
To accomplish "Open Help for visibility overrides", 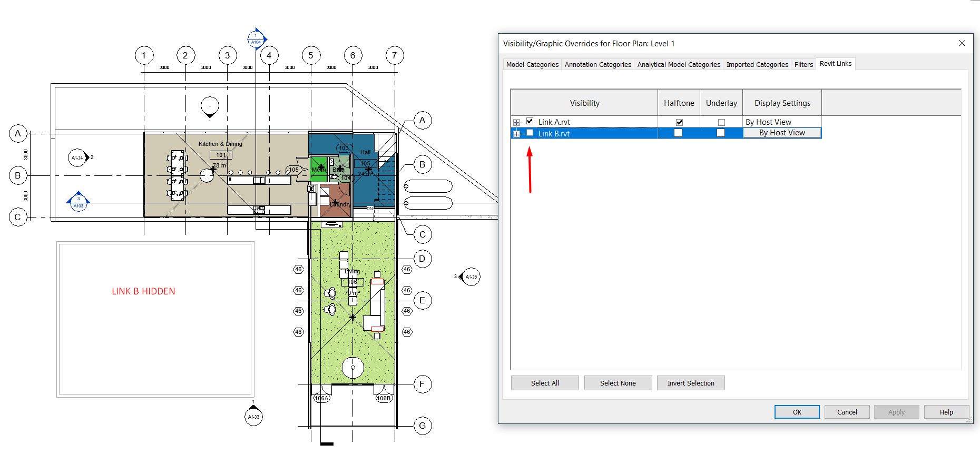I will pyautogui.click(x=946, y=412).
